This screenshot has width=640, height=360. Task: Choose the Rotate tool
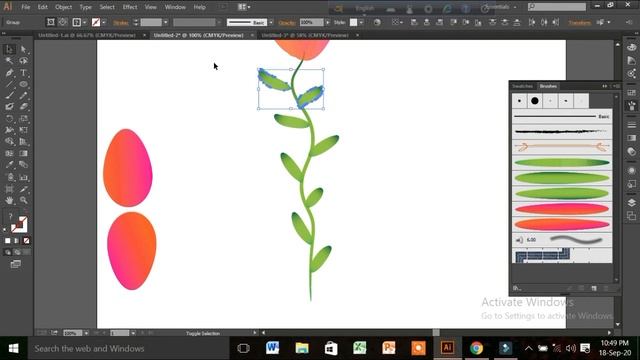click(10, 119)
